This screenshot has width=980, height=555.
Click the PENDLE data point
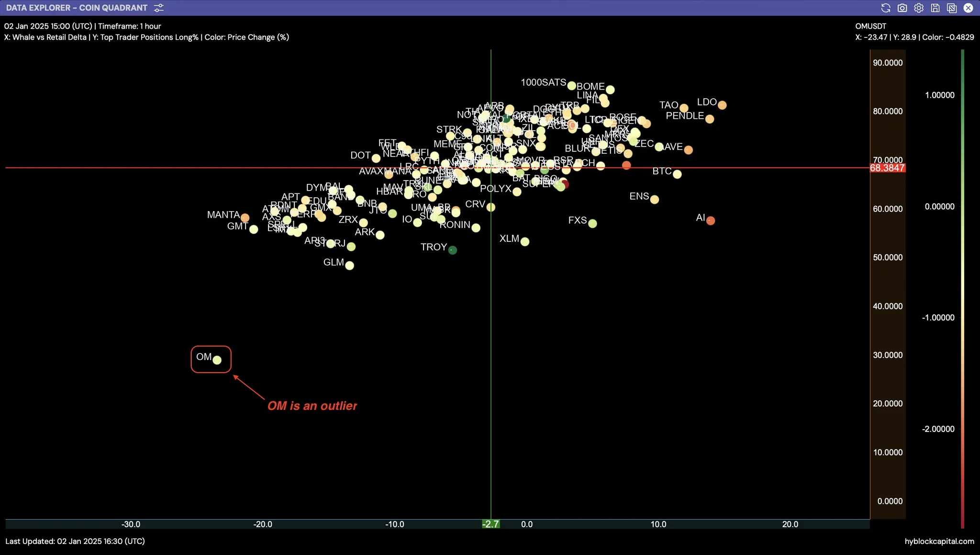coord(710,119)
